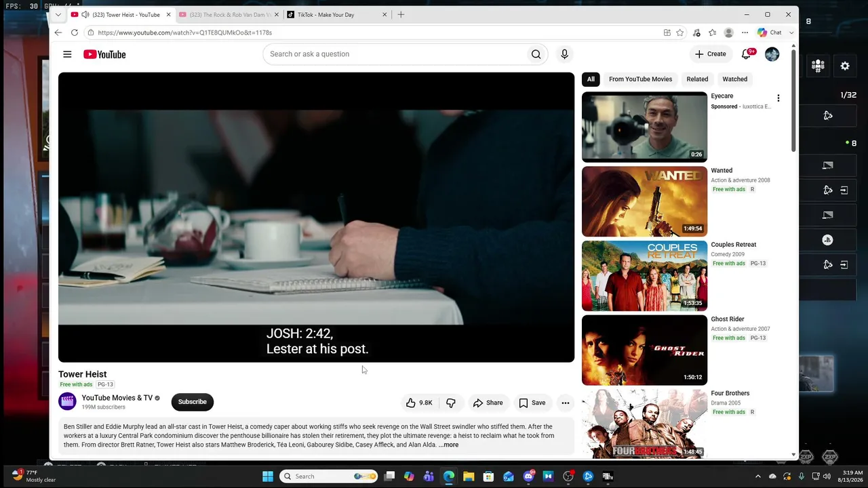The height and width of the screenshot is (488, 868).
Task: Open YouTube Movies & TV channel name link
Action: click(117, 398)
